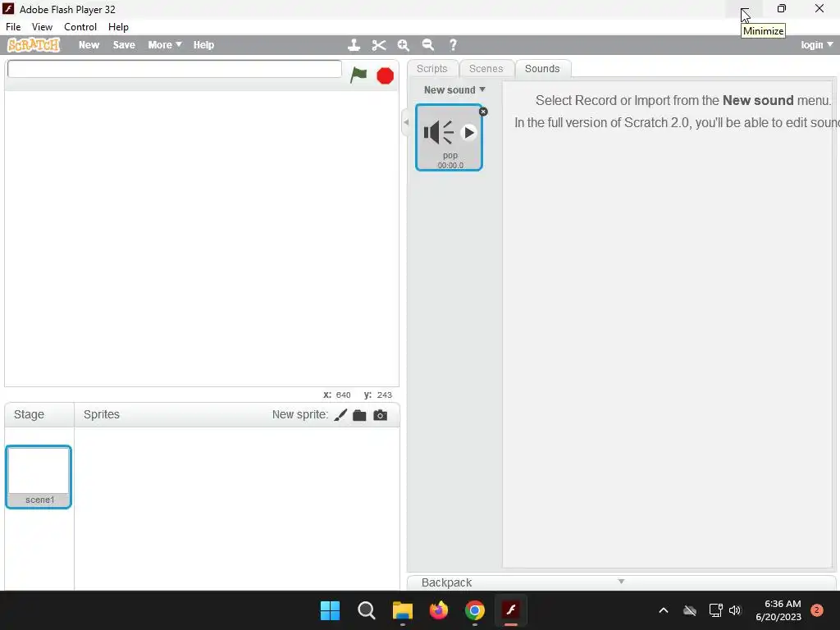Delete the pop sound with its x

point(483,112)
